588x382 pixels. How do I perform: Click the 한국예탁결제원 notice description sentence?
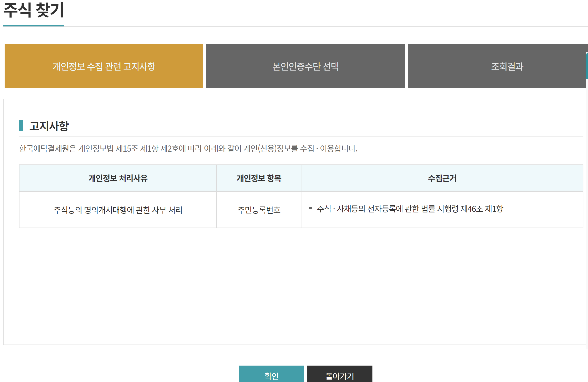pyautogui.click(x=188, y=149)
